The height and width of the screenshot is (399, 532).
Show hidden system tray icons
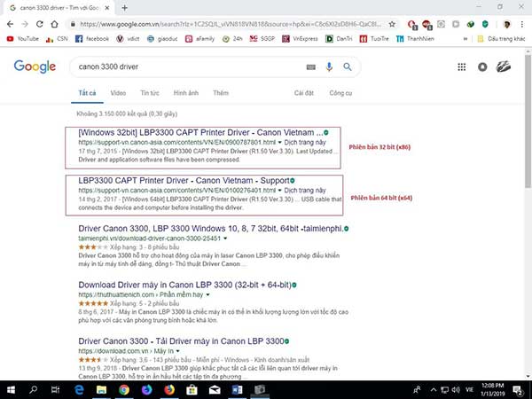click(x=434, y=390)
